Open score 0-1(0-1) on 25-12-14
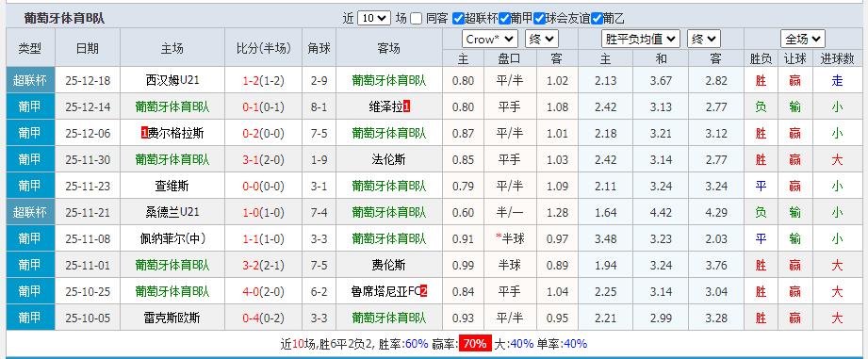The image size is (868, 359). tap(264, 107)
